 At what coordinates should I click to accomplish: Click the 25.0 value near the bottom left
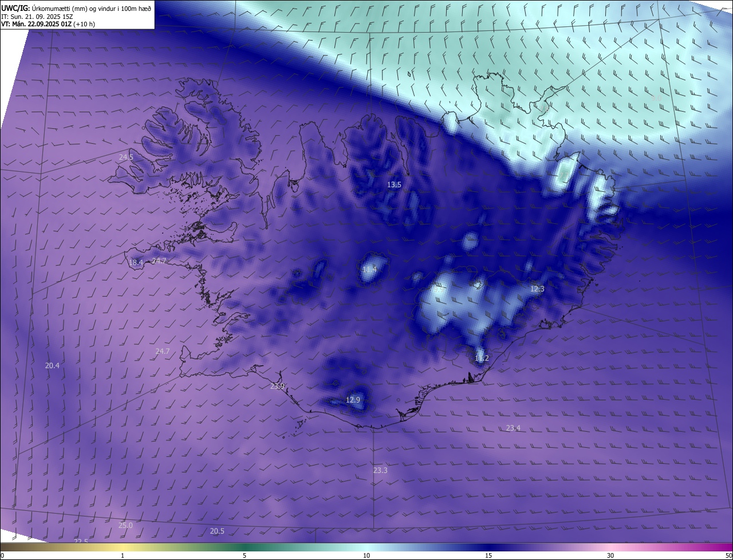(x=125, y=526)
